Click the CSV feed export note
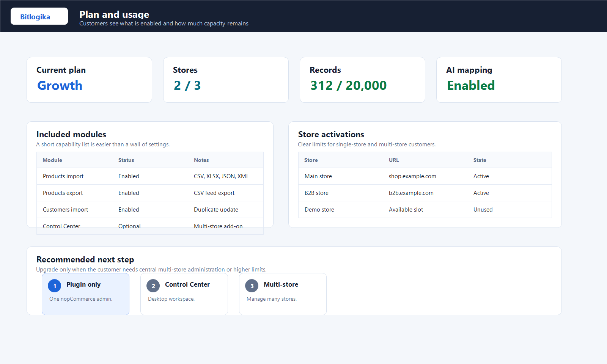607x364 pixels. pyautogui.click(x=214, y=193)
